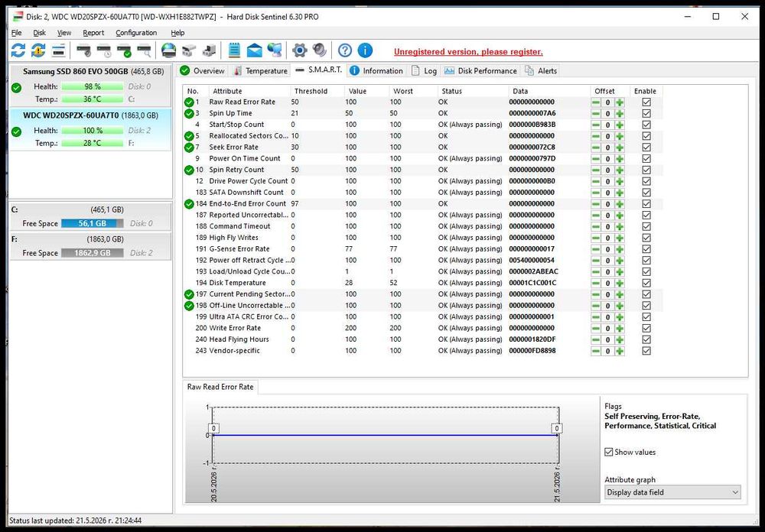
Task: Open the Help menu
Action: point(177,33)
